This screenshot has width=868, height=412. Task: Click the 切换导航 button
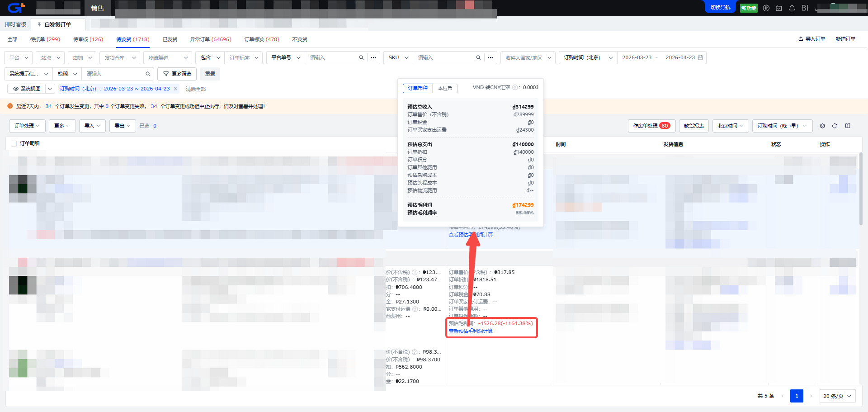point(720,8)
